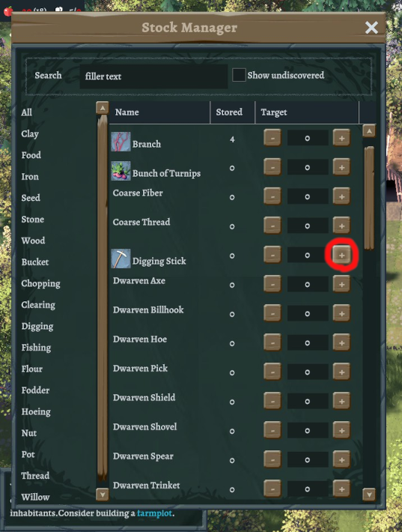Click up arrow of item list scrollbar

point(369,131)
